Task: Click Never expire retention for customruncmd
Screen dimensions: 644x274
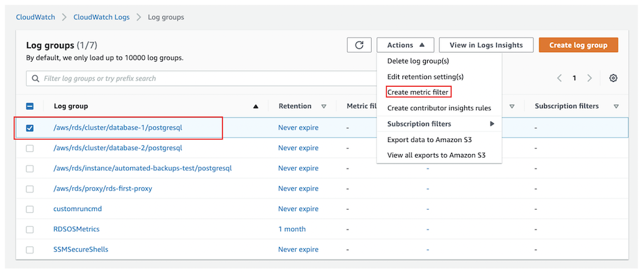Action: (298, 209)
